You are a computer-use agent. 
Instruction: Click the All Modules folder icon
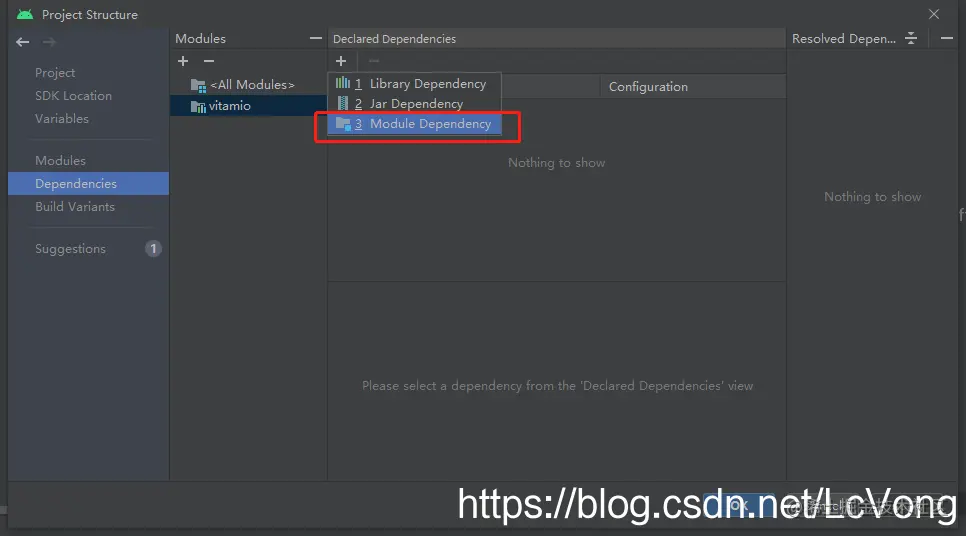pos(198,85)
